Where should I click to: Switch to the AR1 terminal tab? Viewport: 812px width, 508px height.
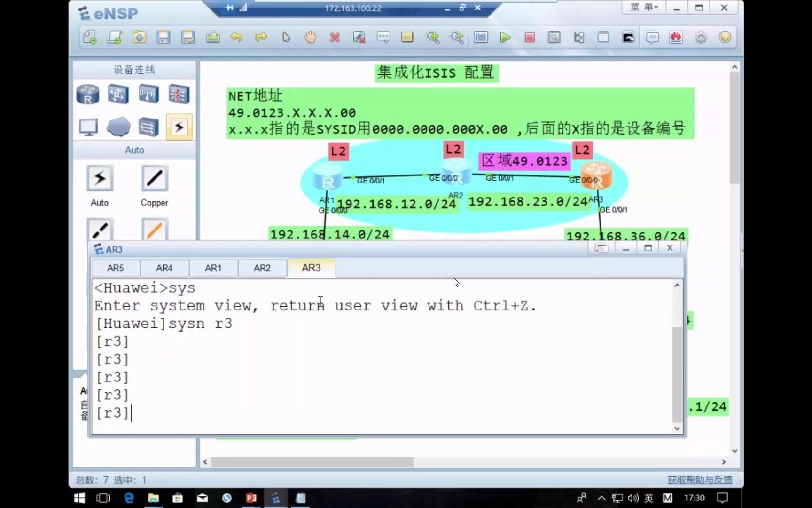[x=213, y=268]
